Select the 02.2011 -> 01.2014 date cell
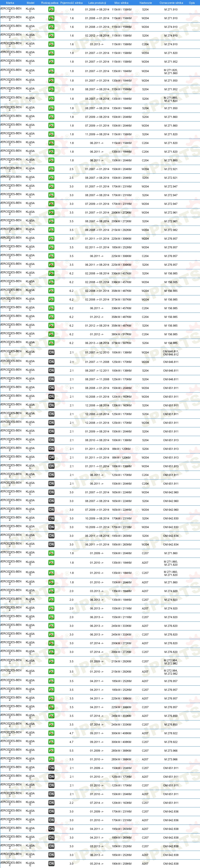This screenshot has height=868, width=200. [97, 247]
